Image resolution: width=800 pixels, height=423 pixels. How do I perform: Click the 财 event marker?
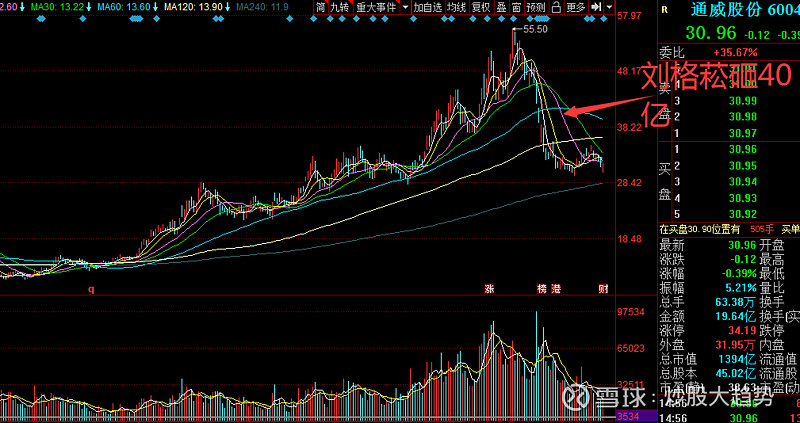pyautogui.click(x=603, y=289)
